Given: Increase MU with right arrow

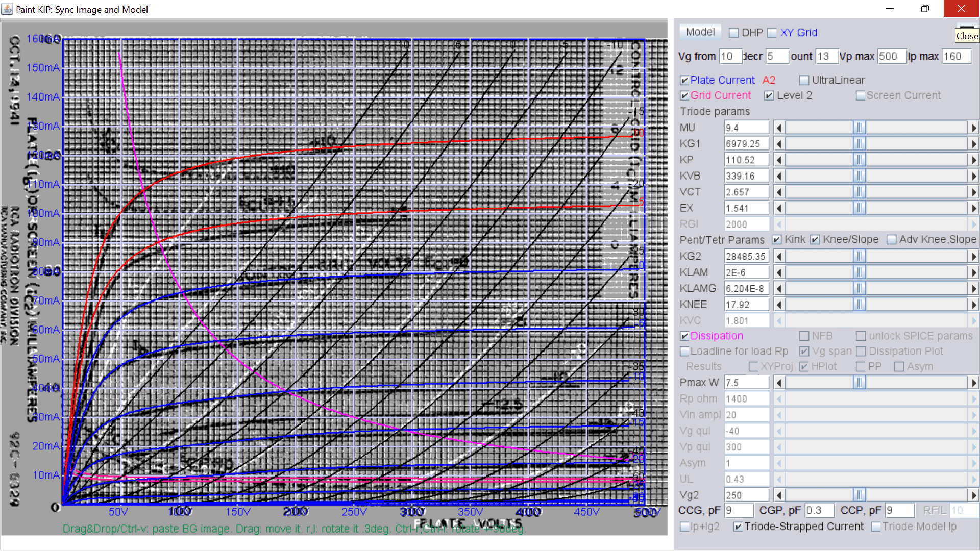Looking at the screenshot, I should point(973,128).
